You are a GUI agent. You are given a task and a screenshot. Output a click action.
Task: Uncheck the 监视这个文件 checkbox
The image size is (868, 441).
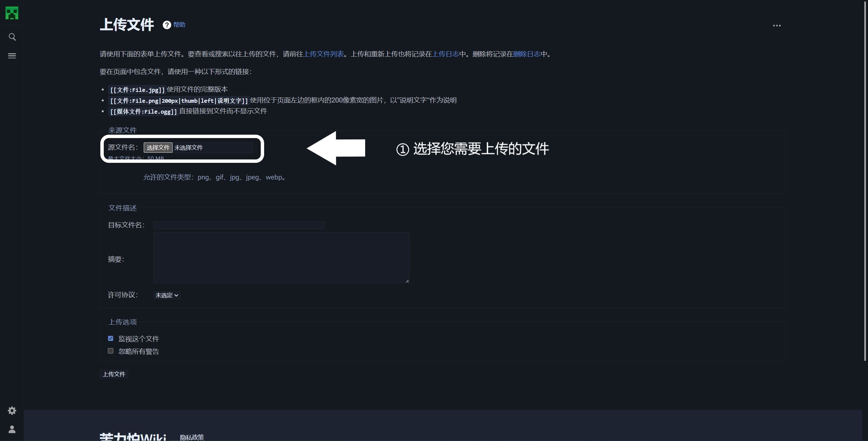click(x=111, y=339)
